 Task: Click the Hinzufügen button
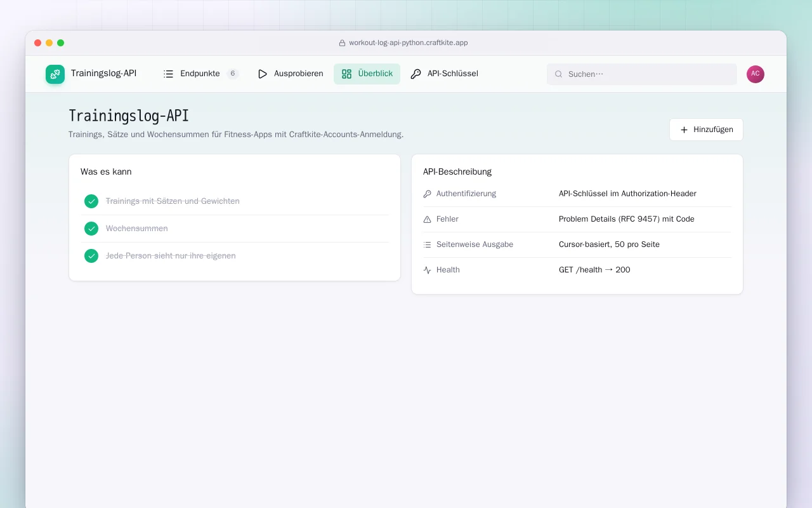click(706, 130)
